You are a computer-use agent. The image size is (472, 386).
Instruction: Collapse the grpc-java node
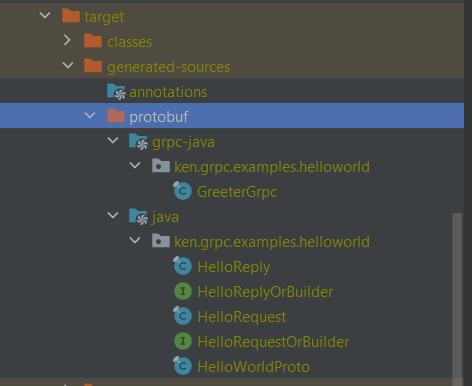coord(113,140)
